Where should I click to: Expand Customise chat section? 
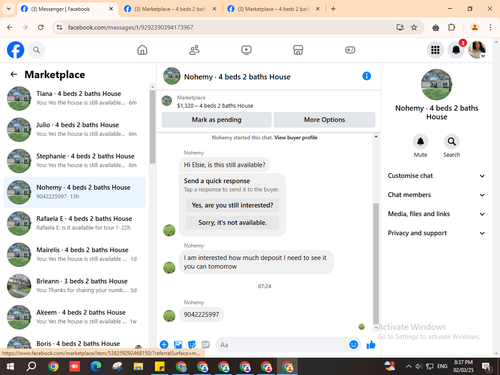(436, 176)
